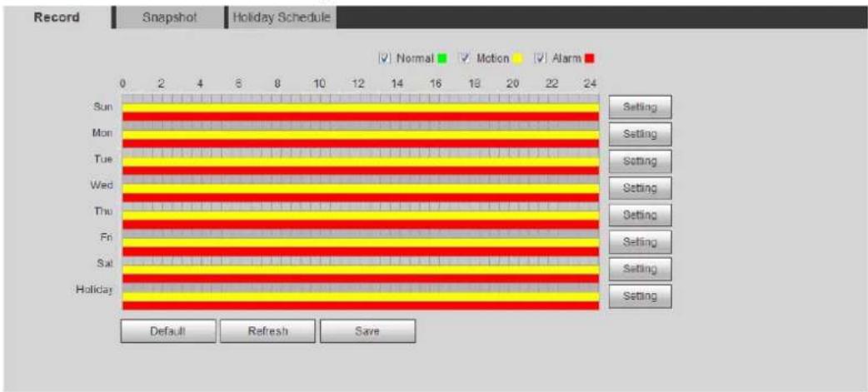Click Tuesday's gray normal timeline row
868x392 pixels.
pos(361,152)
